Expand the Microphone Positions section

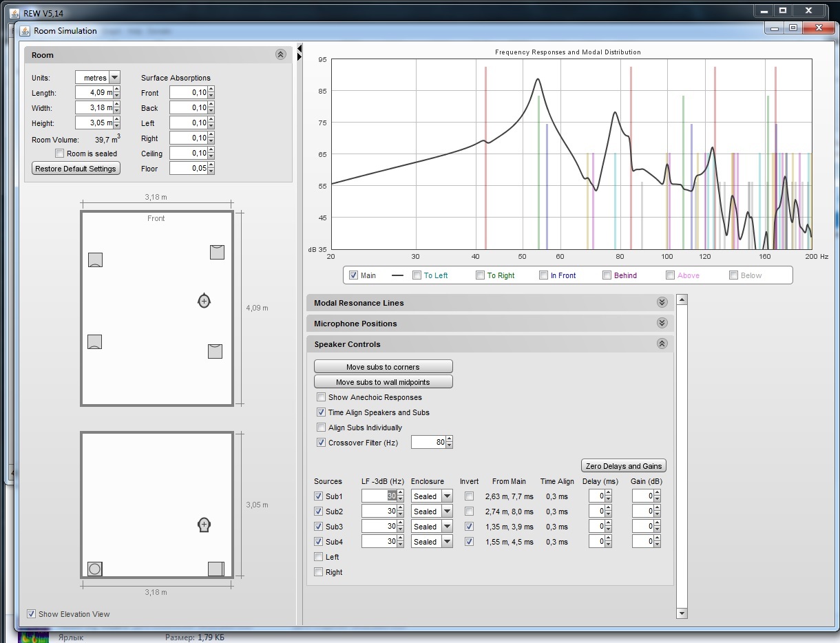[x=662, y=324]
